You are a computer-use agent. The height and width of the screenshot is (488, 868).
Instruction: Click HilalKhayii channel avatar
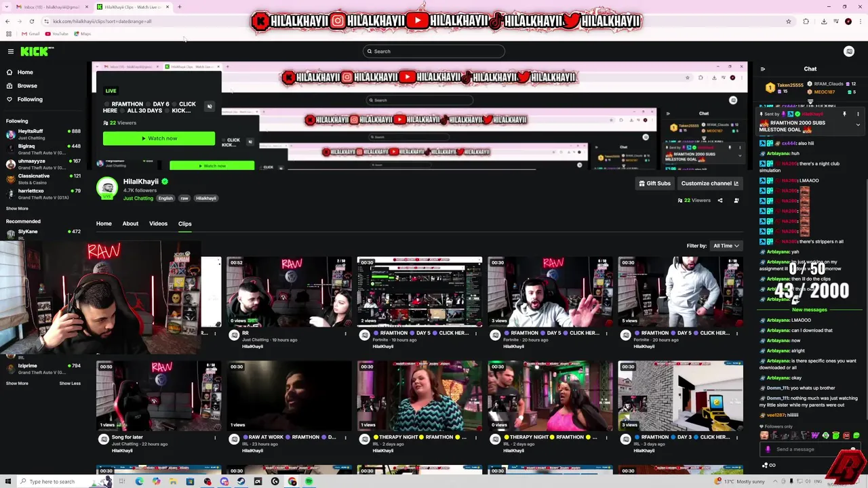(x=107, y=188)
